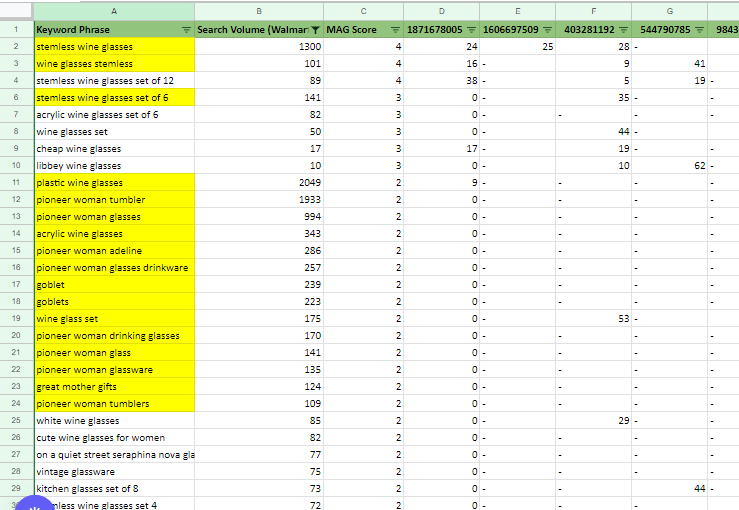Click value 44 in kitchen glasses row
Viewport: 739px width, 510px height.
tap(670, 488)
